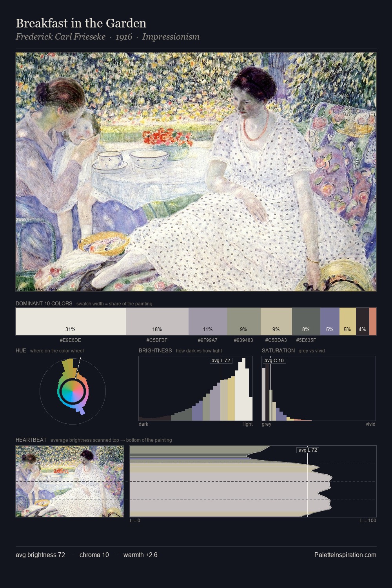This screenshot has width=392, height=588.
Task: Click the "avg L 72" label in Brightness chart
Action: click(221, 361)
